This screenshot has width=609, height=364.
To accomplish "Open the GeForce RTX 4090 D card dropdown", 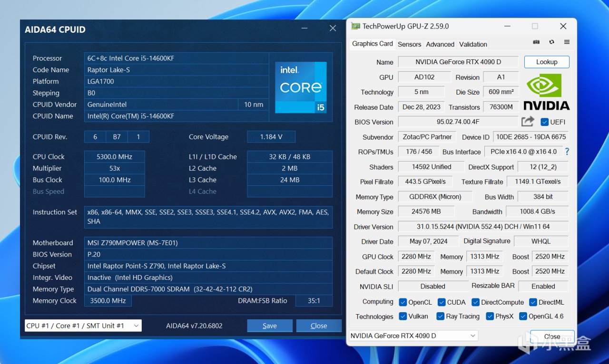I will click(413, 335).
